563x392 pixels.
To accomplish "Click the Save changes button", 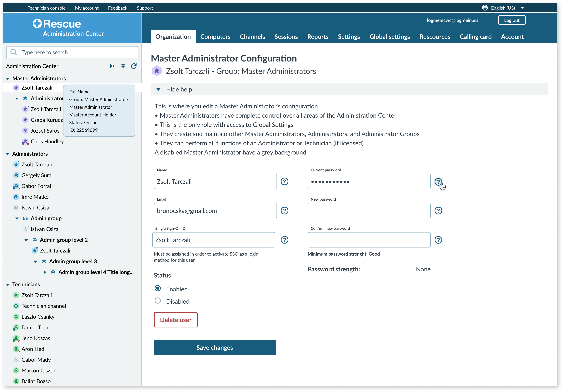I will (x=215, y=347).
